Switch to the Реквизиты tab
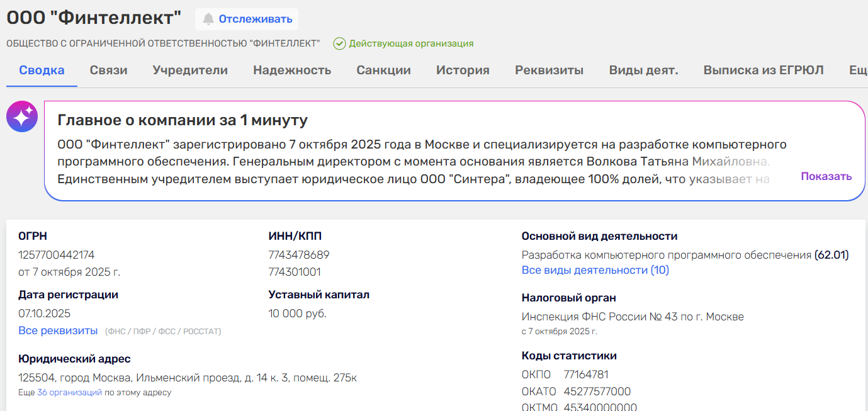This screenshot has height=411, width=868. point(548,70)
